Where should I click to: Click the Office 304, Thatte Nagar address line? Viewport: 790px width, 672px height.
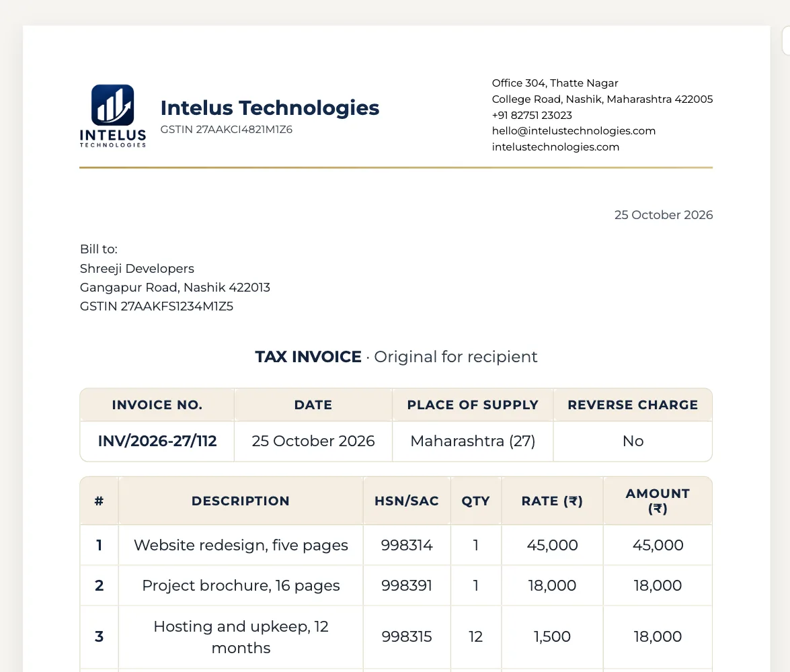click(x=555, y=83)
